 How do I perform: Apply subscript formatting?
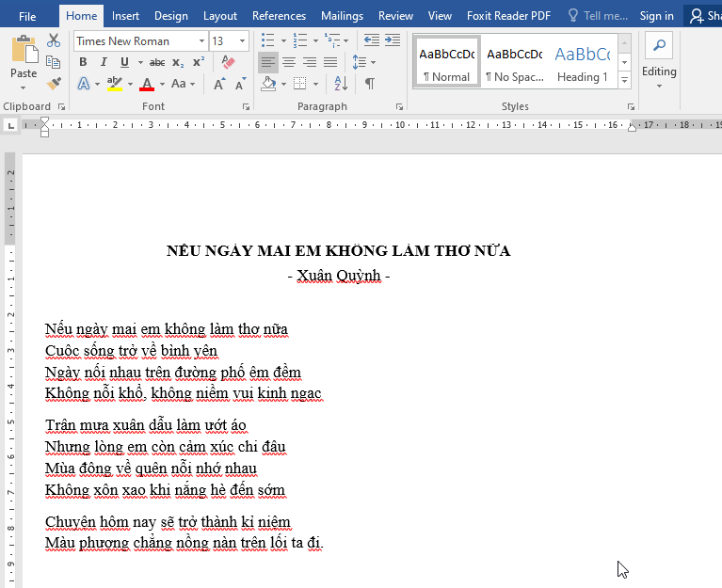[x=179, y=62]
